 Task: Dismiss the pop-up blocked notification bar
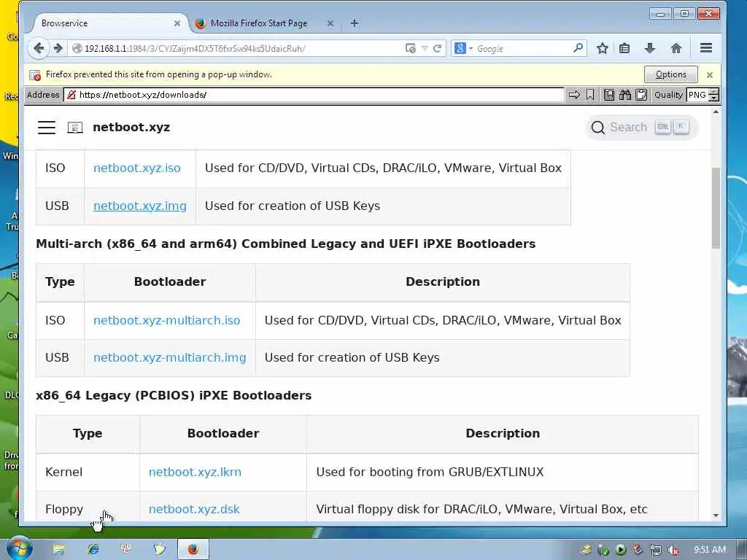710,75
